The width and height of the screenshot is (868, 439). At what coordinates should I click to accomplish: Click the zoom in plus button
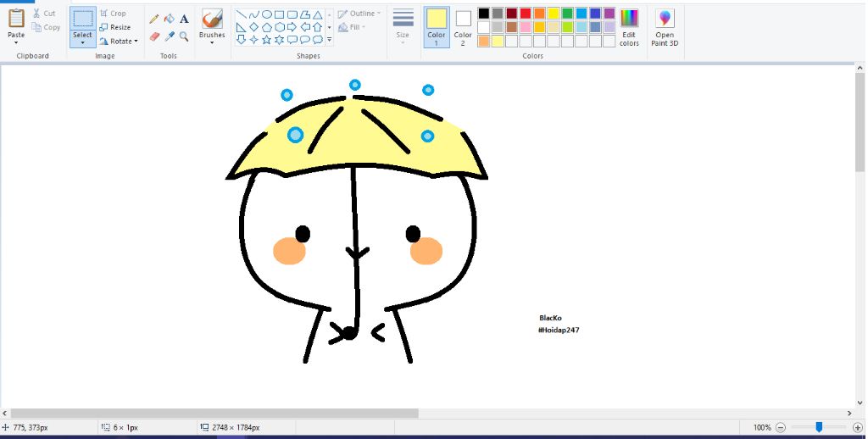[x=858, y=427]
